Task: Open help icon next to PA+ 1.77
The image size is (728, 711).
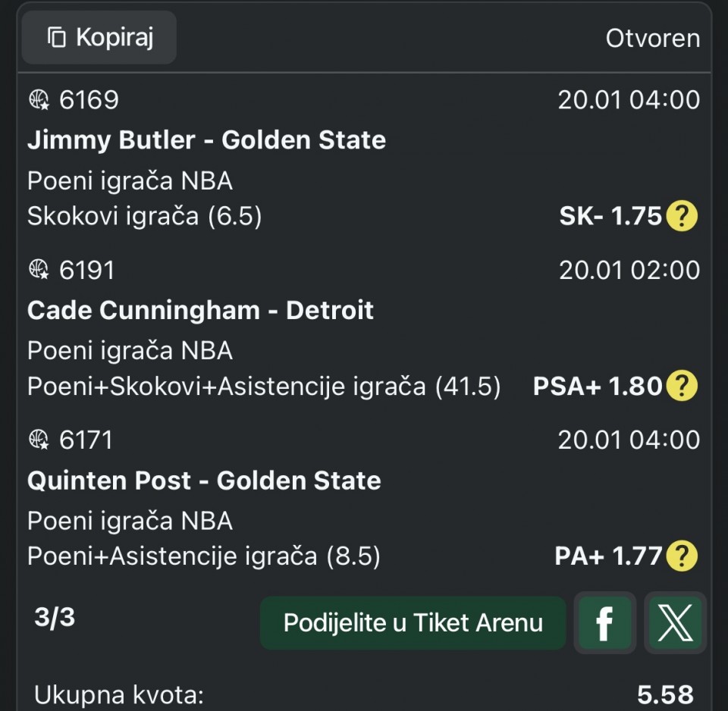Action: pyautogui.click(x=681, y=558)
